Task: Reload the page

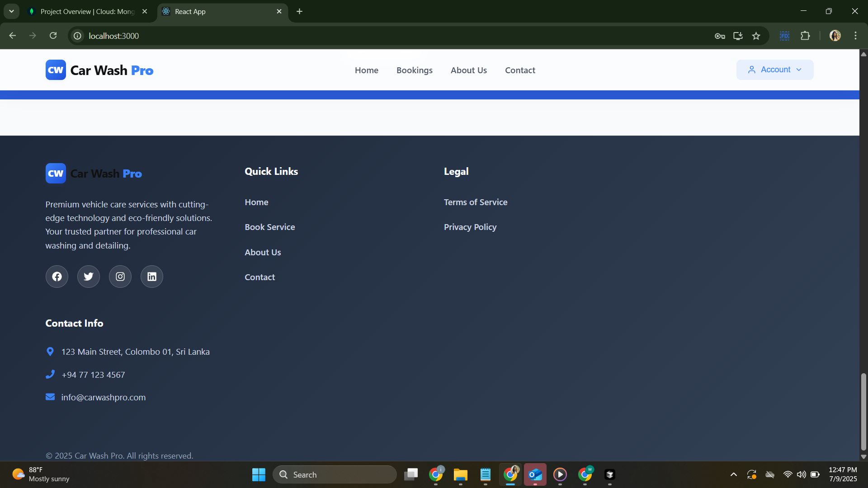Action: 53,36
